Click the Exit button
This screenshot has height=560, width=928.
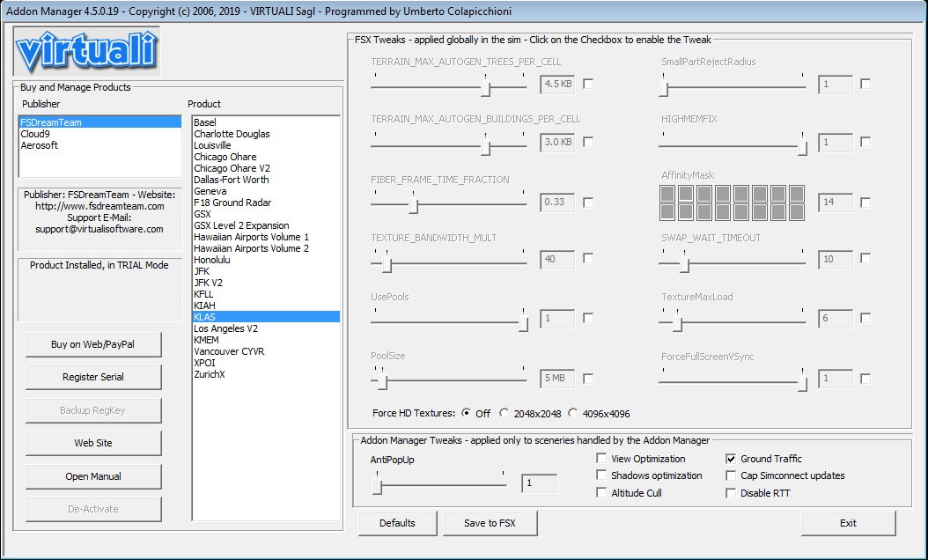pos(848,523)
